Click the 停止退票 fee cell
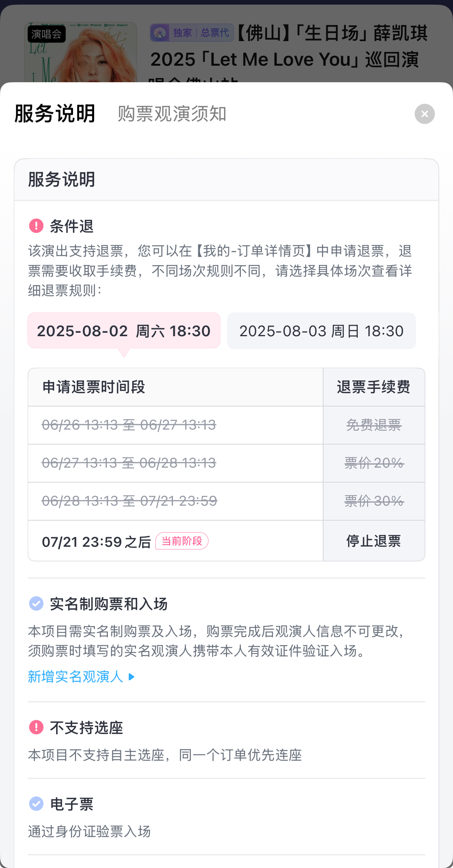 (373, 541)
